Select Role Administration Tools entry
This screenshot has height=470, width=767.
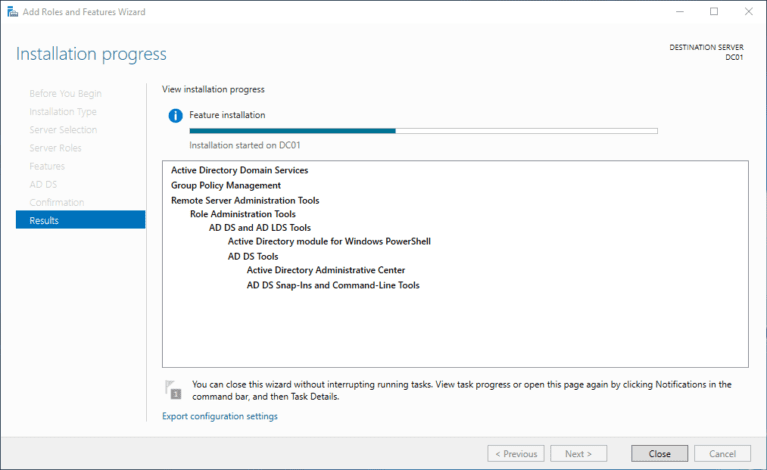[243, 214]
